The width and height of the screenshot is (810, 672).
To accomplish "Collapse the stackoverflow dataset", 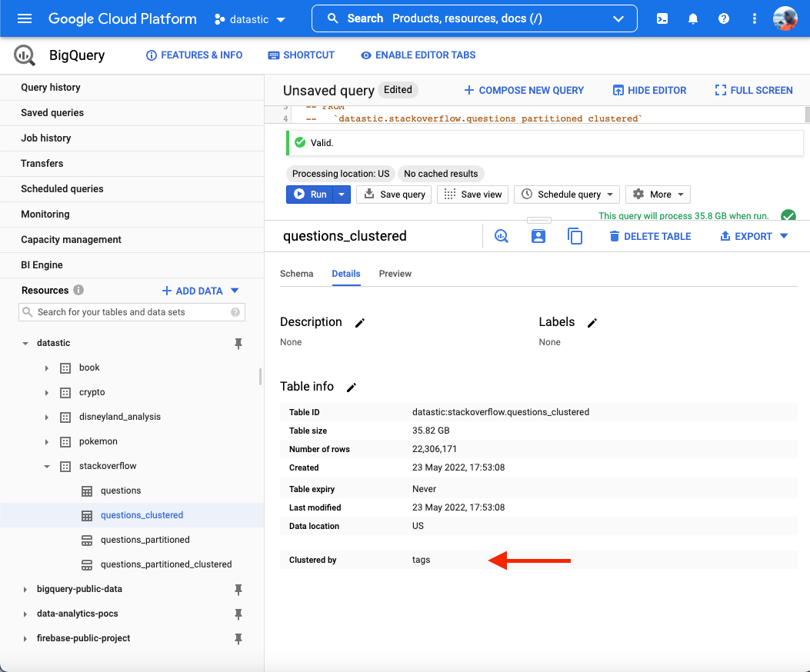I will tap(47, 467).
